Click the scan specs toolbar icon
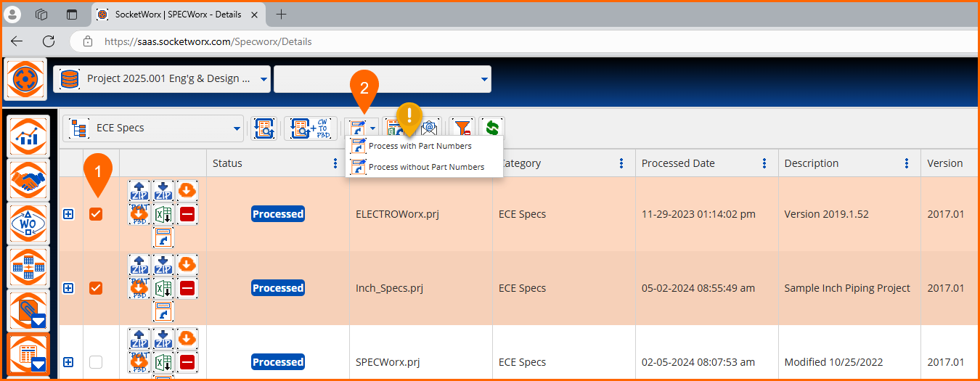The width and height of the screenshot is (980, 381). pos(264,128)
